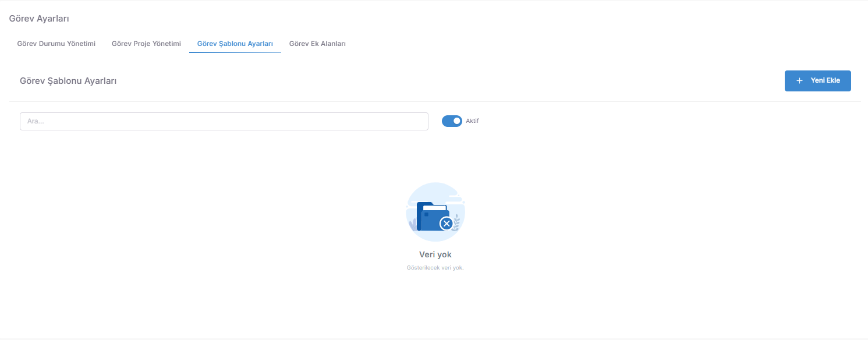The width and height of the screenshot is (868, 340).
Task: Open the Görev Durumu Yönetimi tab
Action: 56,44
